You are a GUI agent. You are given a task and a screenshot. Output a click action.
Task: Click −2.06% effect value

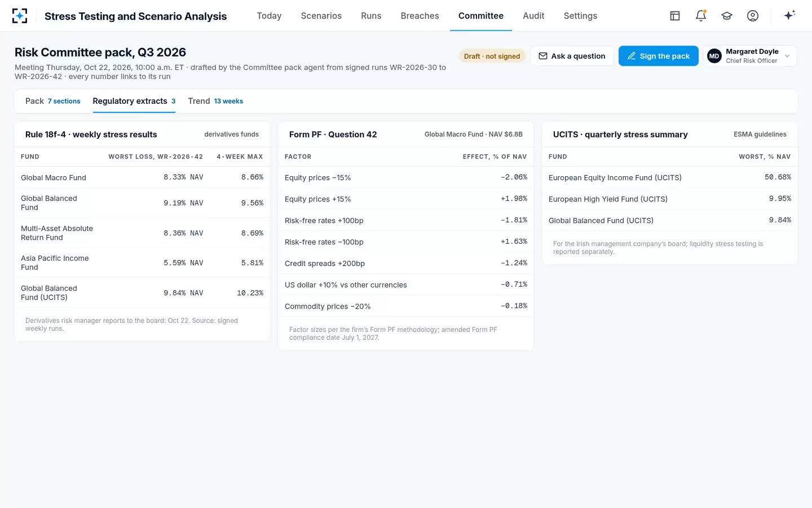click(514, 177)
